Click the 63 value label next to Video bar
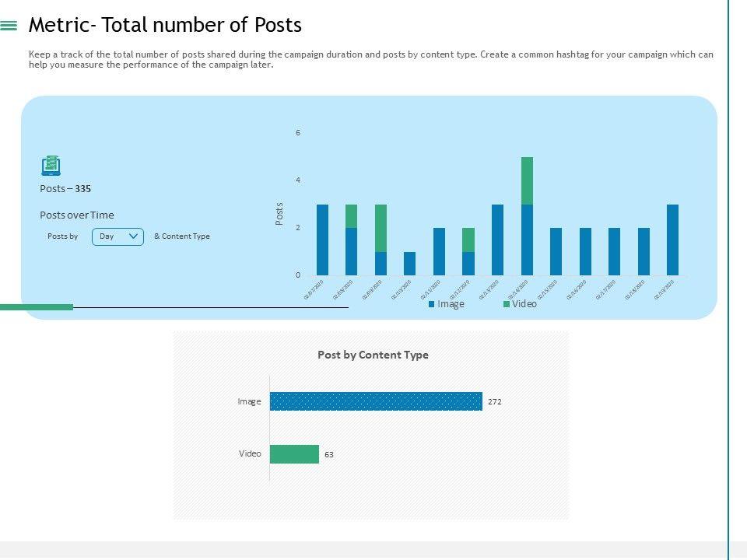This screenshot has width=747, height=560. tap(329, 455)
